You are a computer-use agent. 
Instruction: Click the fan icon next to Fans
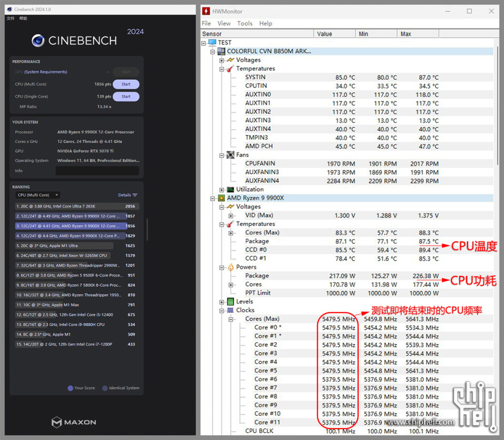pyautogui.click(x=230, y=155)
